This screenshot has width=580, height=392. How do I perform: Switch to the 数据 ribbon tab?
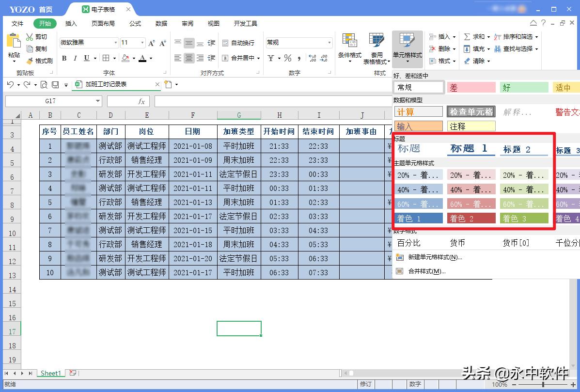pos(161,23)
